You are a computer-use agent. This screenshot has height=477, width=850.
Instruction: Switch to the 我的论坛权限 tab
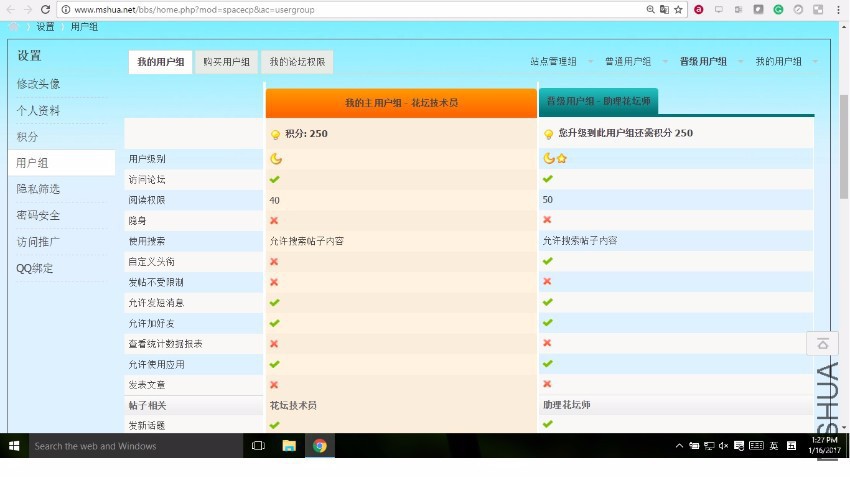296,62
